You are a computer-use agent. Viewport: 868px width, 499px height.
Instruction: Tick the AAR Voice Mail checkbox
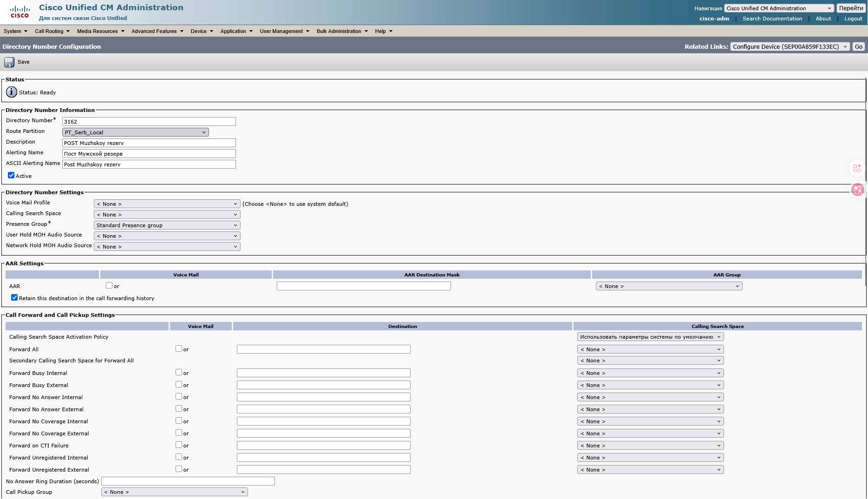coord(109,285)
